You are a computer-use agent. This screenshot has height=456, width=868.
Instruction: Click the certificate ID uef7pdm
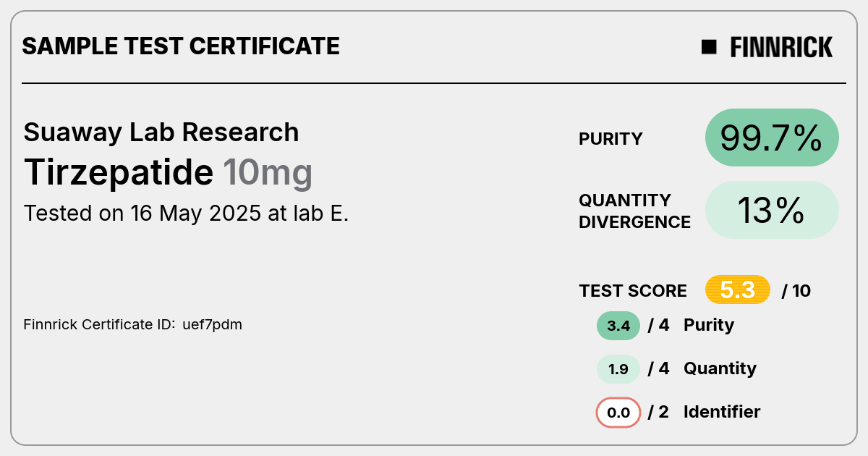point(212,324)
